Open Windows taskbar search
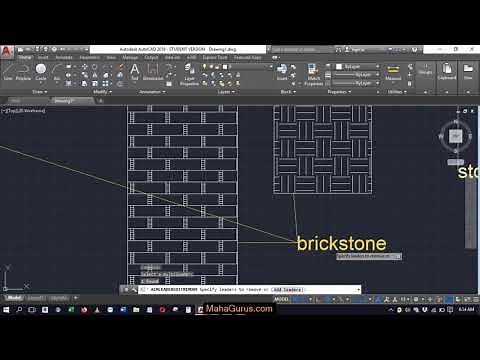The height and width of the screenshot is (360, 480). (x=19, y=310)
